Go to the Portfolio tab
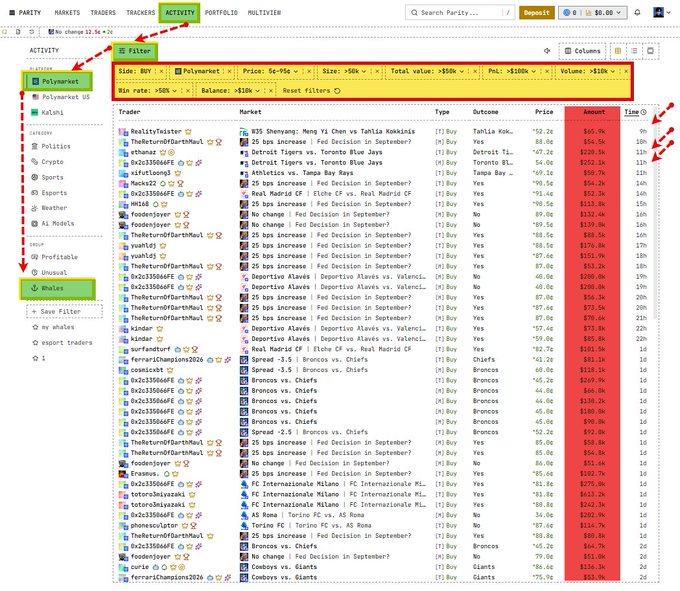 click(221, 13)
